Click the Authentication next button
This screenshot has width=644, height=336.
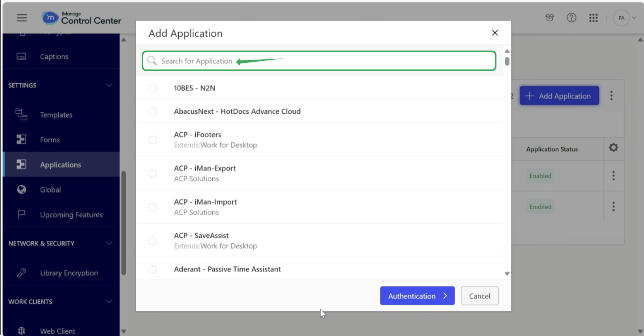pos(417,296)
